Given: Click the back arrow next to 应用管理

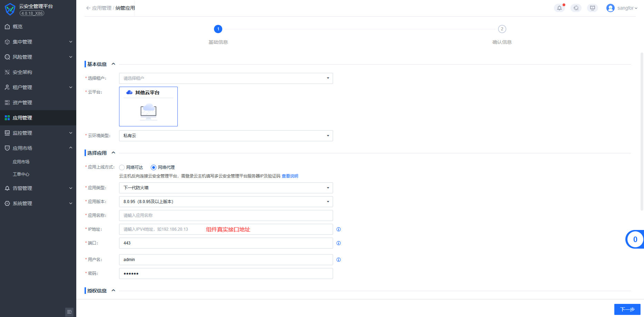Looking at the screenshot, I should pyautogui.click(x=88, y=8).
